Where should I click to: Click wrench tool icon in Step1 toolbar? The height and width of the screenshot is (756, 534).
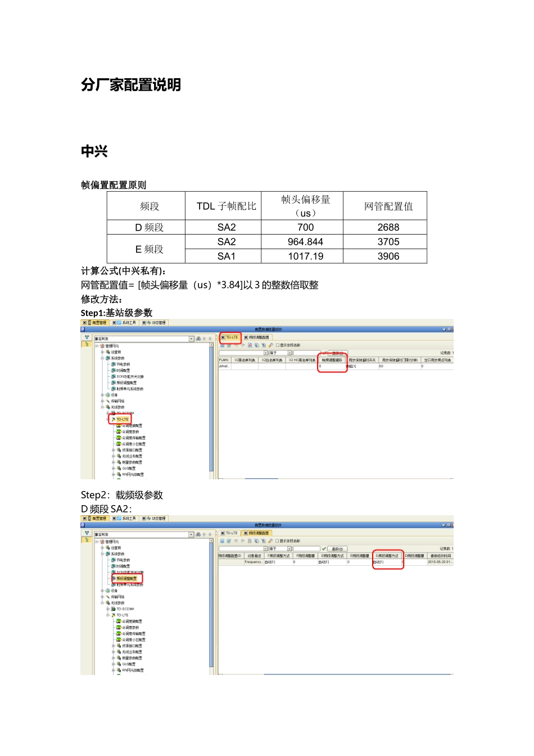pyautogui.click(x=270, y=345)
